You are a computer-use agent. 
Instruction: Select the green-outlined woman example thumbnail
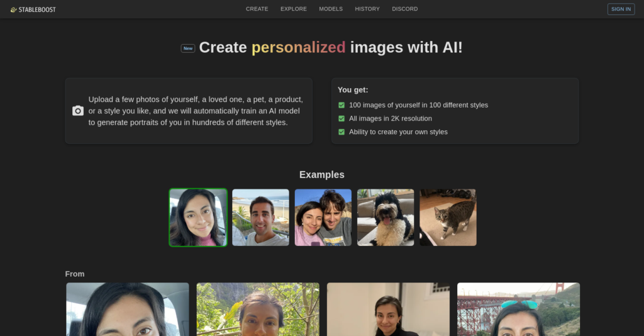pyautogui.click(x=198, y=218)
